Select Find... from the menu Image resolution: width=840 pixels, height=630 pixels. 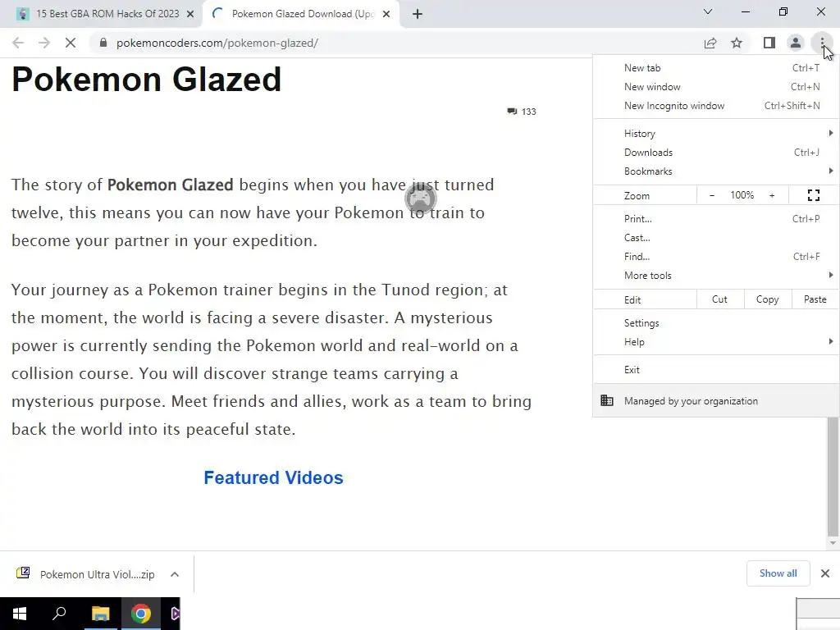click(715, 257)
